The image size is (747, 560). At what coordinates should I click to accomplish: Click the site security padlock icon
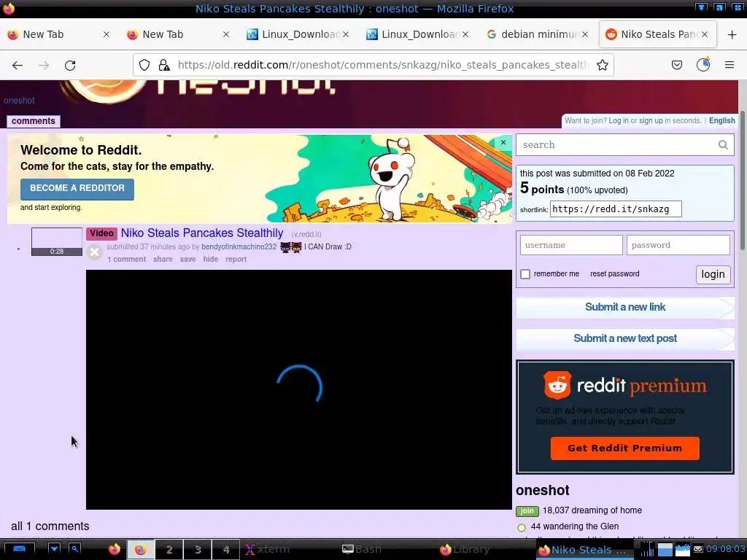point(164,65)
